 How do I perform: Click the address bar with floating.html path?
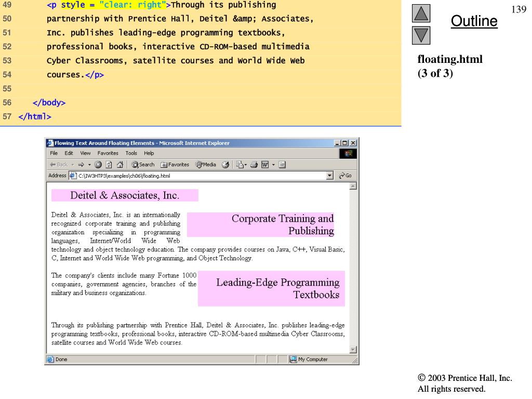(x=201, y=176)
